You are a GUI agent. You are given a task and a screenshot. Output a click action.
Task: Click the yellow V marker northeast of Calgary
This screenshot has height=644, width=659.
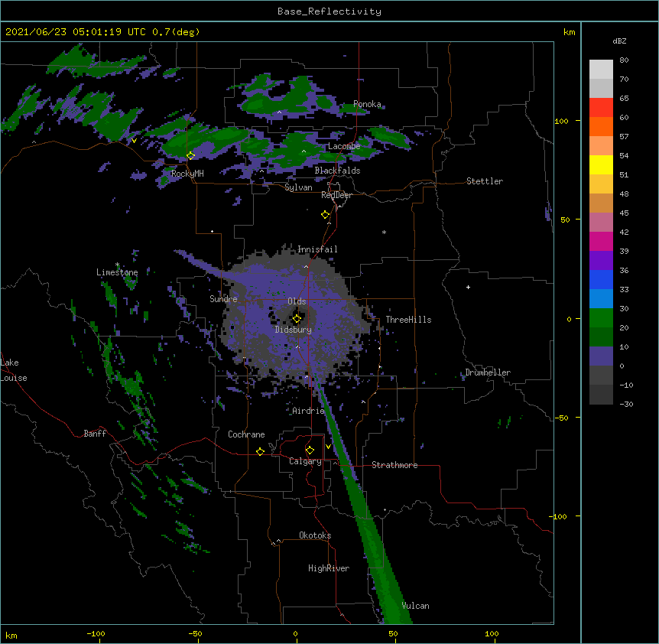pos(328,447)
